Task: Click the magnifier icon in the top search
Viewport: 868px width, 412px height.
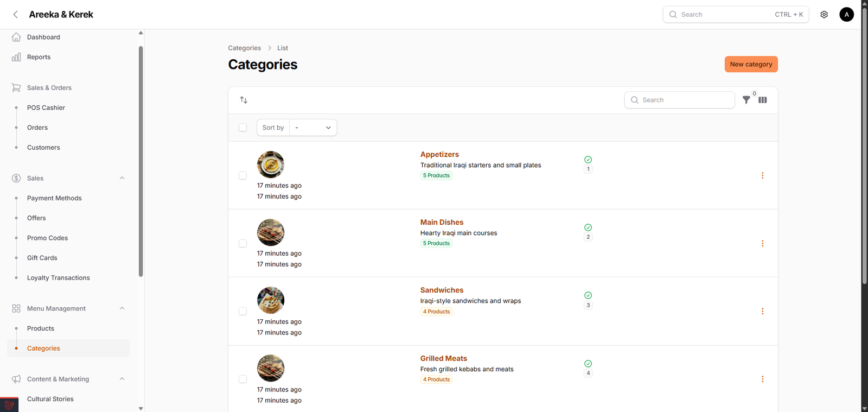Action: point(673,15)
